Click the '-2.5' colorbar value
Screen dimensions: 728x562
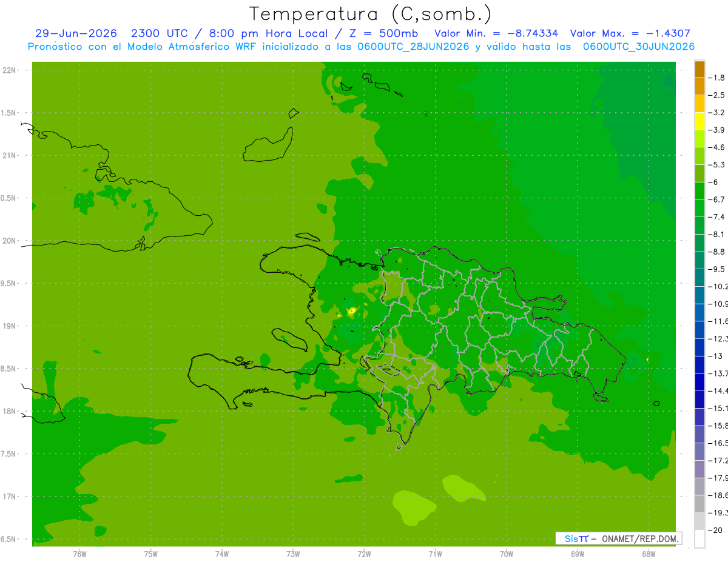click(x=717, y=95)
